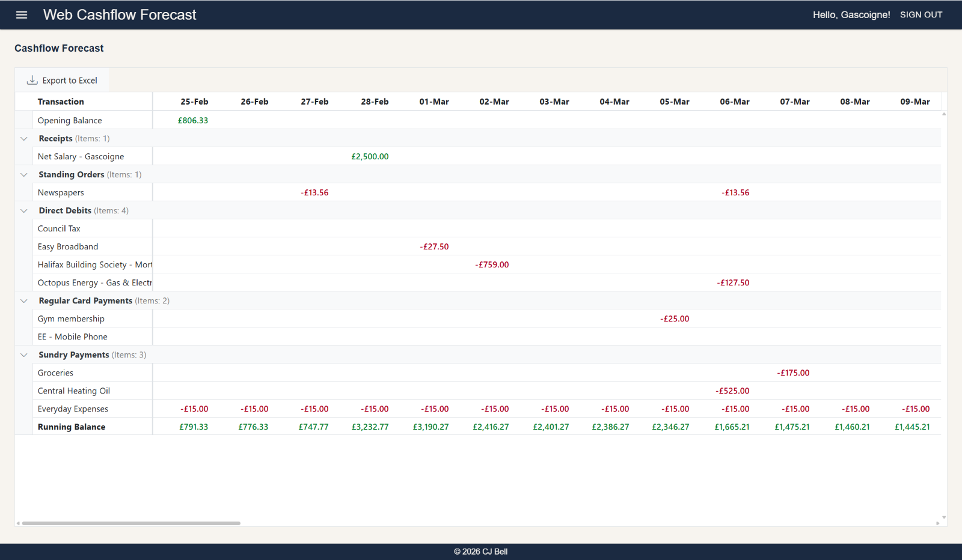The width and height of the screenshot is (962, 560).
Task: Select the Transaction column header
Action: click(61, 101)
